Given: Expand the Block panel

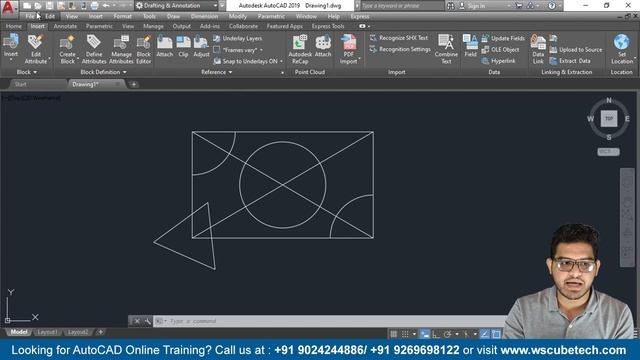Looking at the screenshot, I should pyautogui.click(x=27, y=72).
